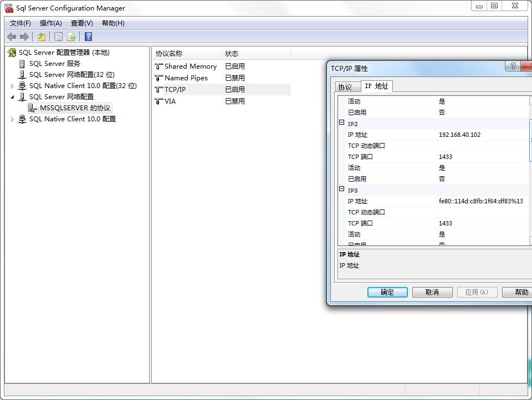Image resolution: width=532 pixels, height=400 pixels.
Task: Select the VIA protocol row
Action: click(x=170, y=101)
